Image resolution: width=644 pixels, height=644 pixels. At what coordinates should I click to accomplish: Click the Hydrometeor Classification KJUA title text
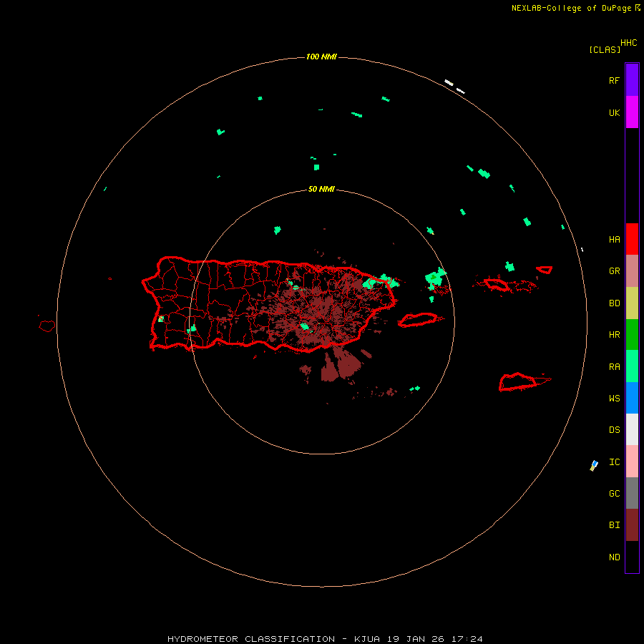coord(325,639)
